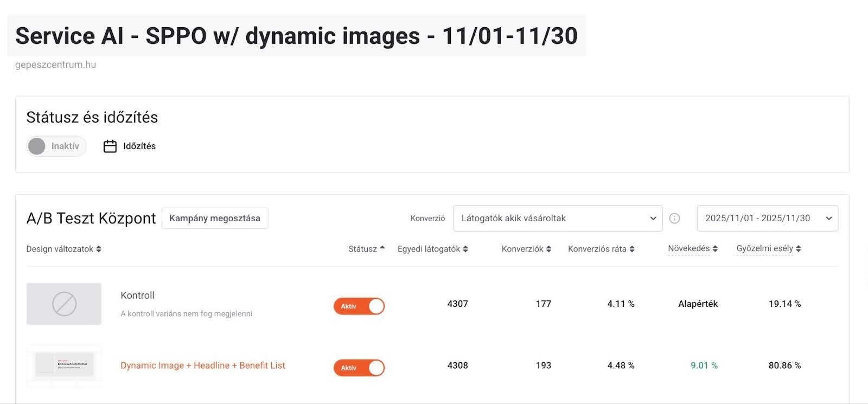Click the campaign title Service AI - SPPO
The width and height of the screenshot is (868, 404).
(296, 36)
